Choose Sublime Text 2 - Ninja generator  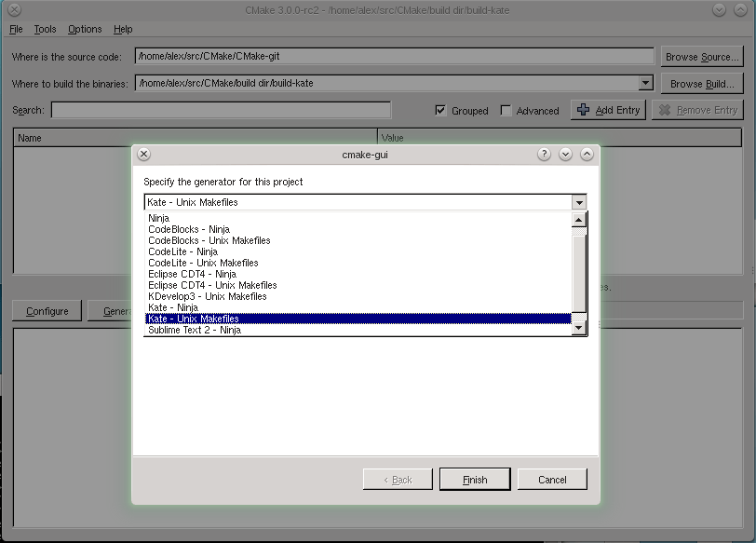[x=358, y=330]
